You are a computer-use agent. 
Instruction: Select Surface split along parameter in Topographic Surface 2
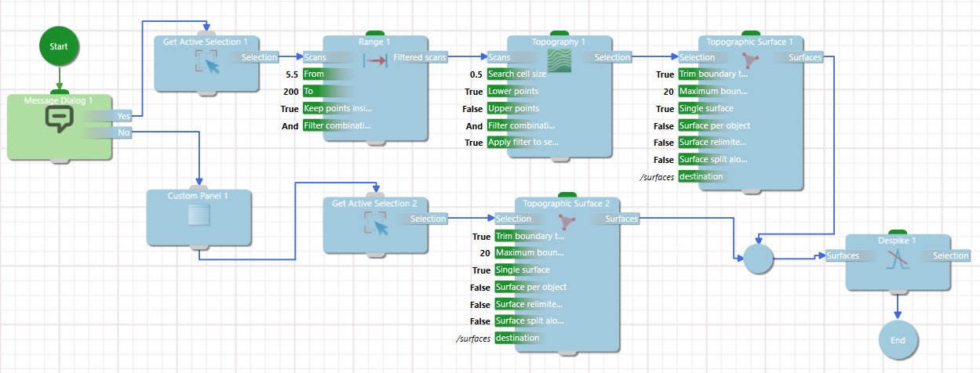pyautogui.click(x=530, y=321)
